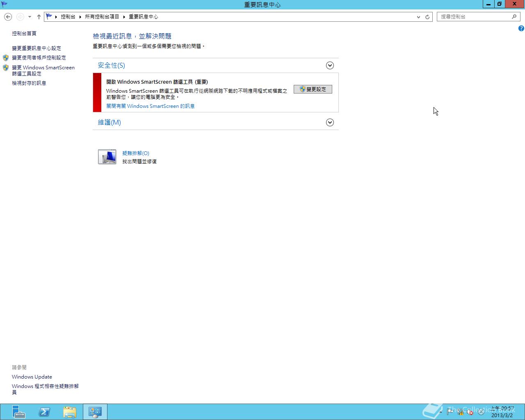Select the Control Panel taskbar button
The image size is (525, 420).
pos(95,412)
